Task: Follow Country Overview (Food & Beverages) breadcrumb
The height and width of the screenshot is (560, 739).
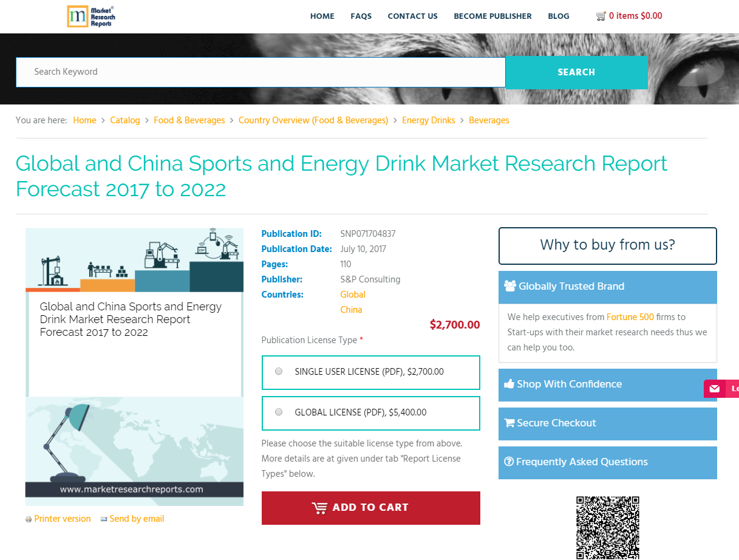Action: (313, 120)
